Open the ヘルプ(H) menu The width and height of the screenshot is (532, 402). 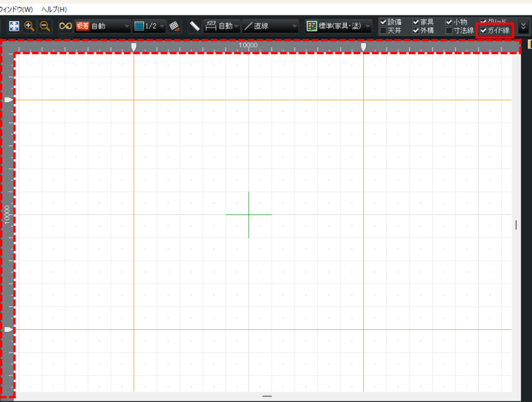click(x=54, y=9)
